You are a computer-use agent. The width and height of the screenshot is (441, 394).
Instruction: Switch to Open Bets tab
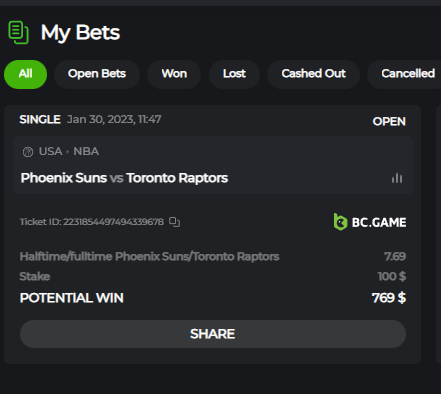point(97,74)
